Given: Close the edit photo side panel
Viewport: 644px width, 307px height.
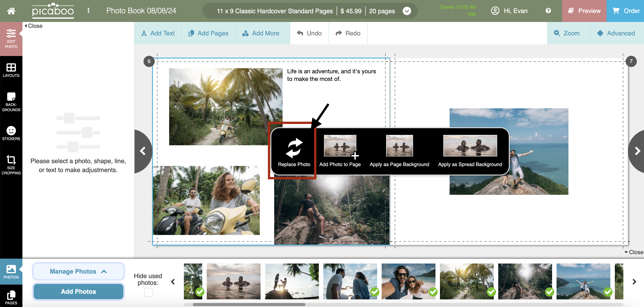Looking at the screenshot, I should coord(33,26).
